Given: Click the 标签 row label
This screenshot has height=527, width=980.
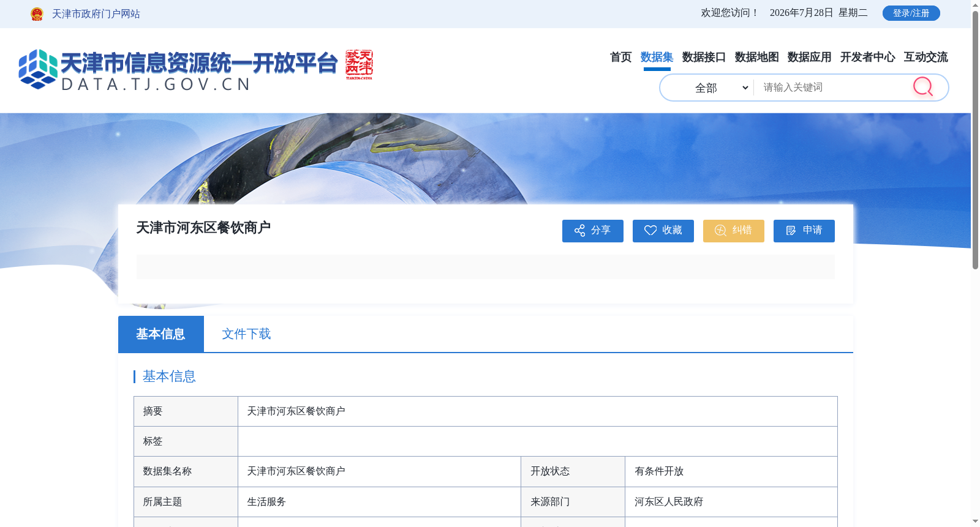Looking at the screenshot, I should click(x=153, y=441).
